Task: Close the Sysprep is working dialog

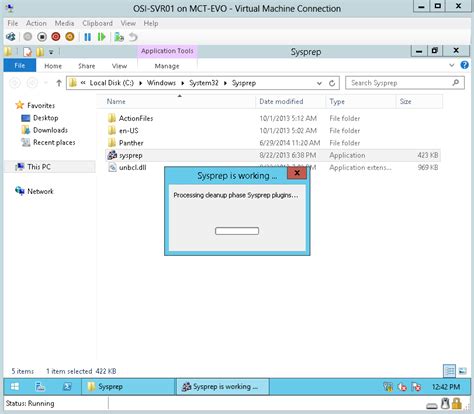Action: [x=297, y=173]
